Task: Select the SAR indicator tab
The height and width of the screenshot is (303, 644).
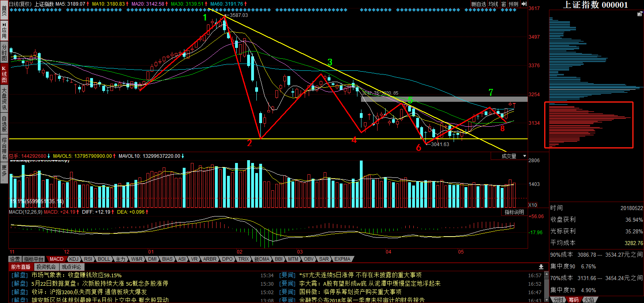Action: pos(324,259)
